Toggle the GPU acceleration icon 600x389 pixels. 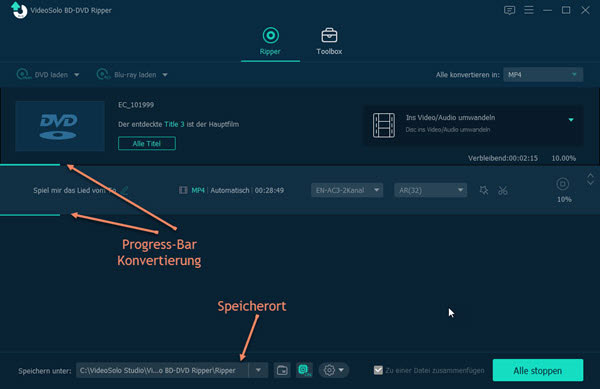click(x=304, y=370)
